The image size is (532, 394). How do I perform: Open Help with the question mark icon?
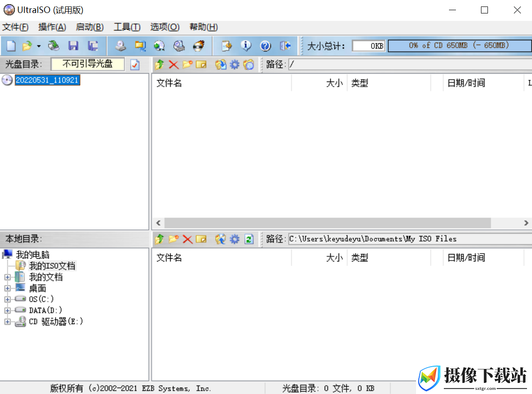[265, 46]
